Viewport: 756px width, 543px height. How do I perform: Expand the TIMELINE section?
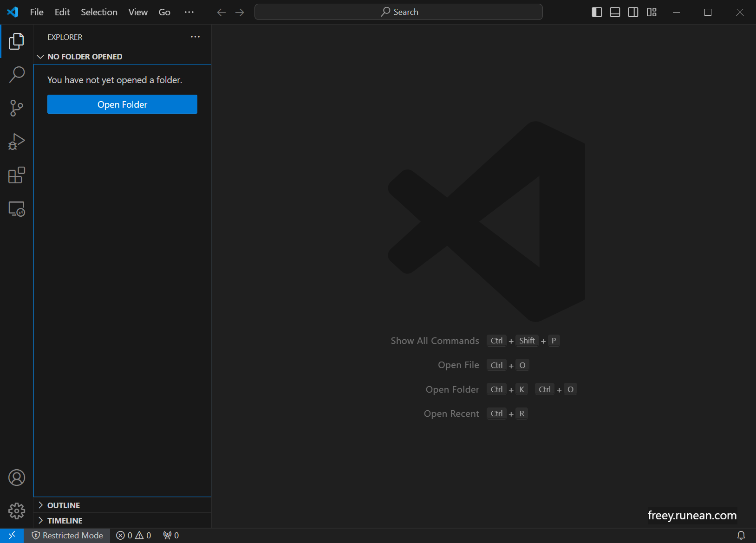coord(123,521)
